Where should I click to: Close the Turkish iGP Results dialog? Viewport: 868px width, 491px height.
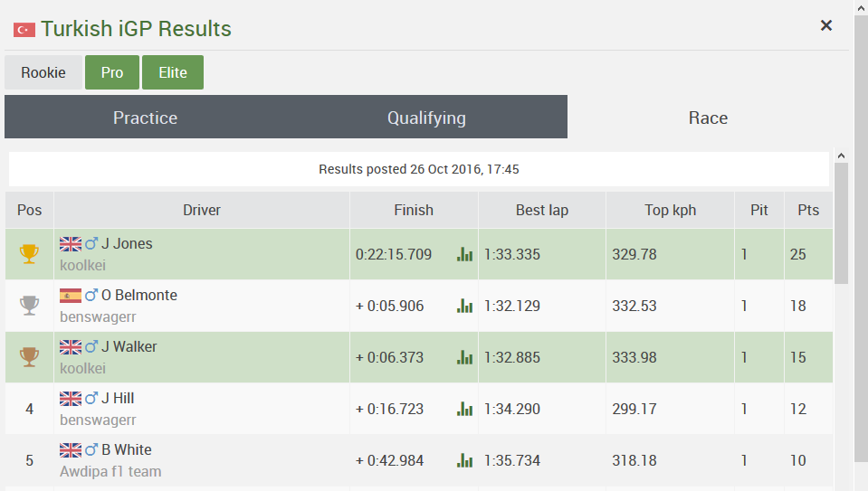(826, 25)
